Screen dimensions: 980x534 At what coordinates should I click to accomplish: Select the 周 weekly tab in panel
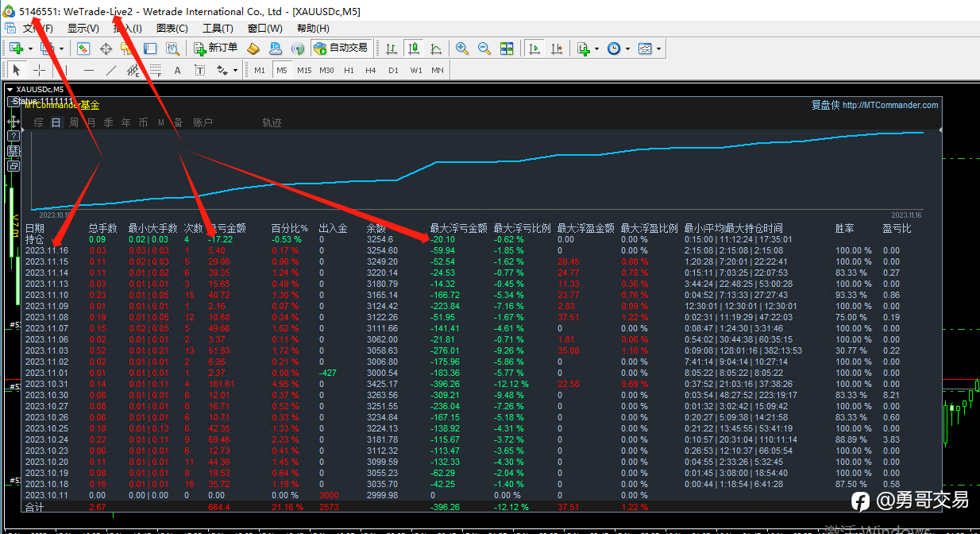pyautogui.click(x=74, y=122)
